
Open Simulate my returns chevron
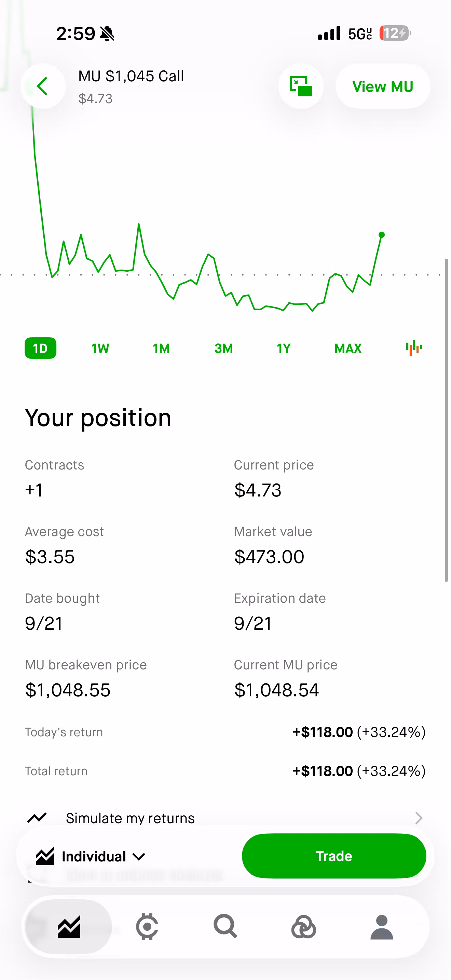coord(419,818)
